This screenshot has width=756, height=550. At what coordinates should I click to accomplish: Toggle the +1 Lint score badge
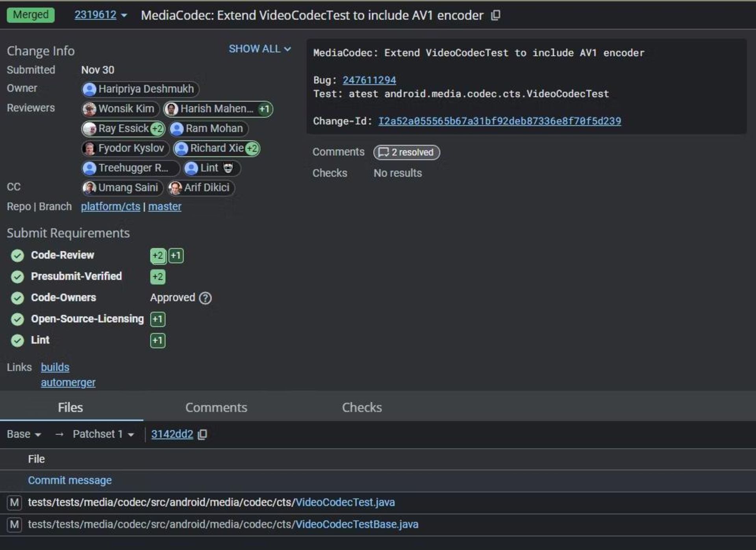[x=157, y=340]
